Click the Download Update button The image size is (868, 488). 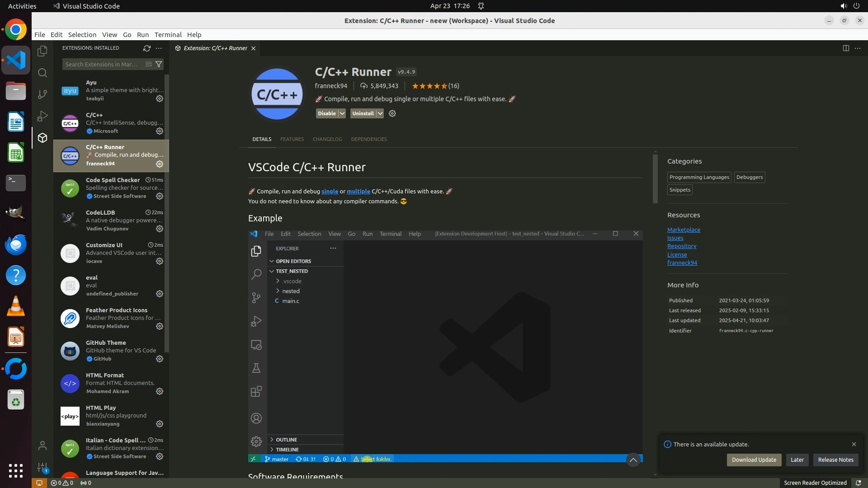click(754, 460)
